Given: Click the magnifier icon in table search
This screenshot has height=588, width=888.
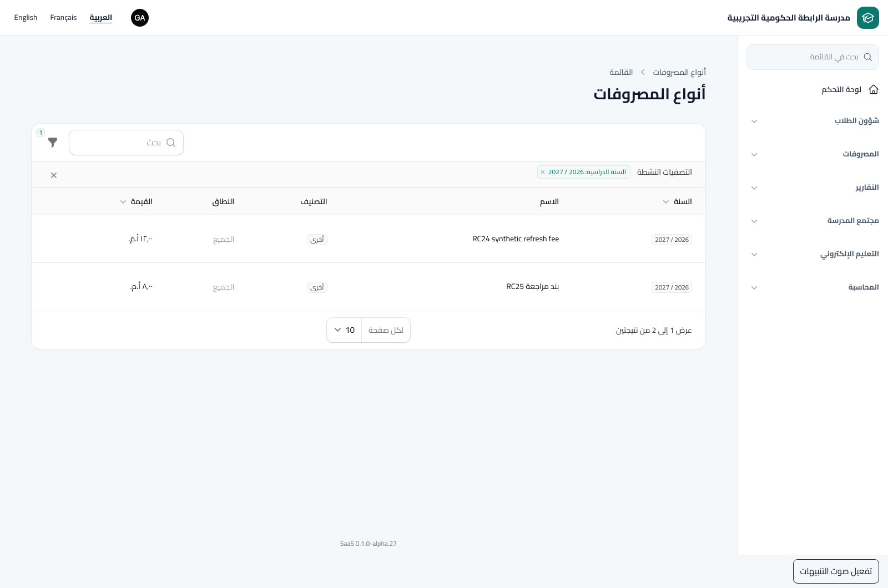Looking at the screenshot, I should [x=171, y=143].
